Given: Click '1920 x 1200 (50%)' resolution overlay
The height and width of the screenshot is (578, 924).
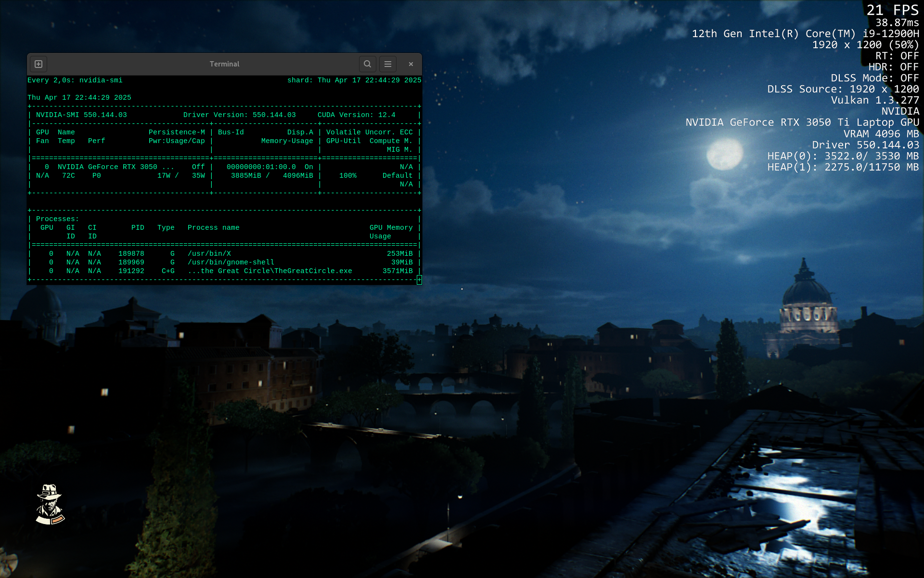Looking at the screenshot, I should click(x=866, y=45).
